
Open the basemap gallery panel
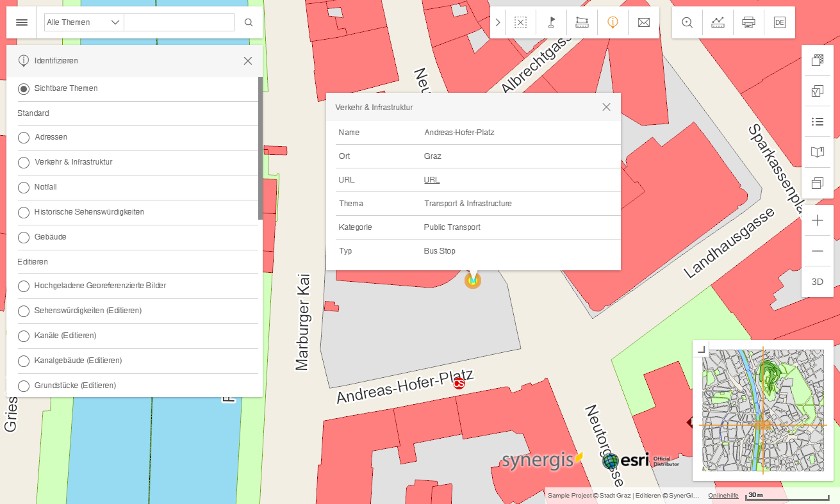click(817, 60)
